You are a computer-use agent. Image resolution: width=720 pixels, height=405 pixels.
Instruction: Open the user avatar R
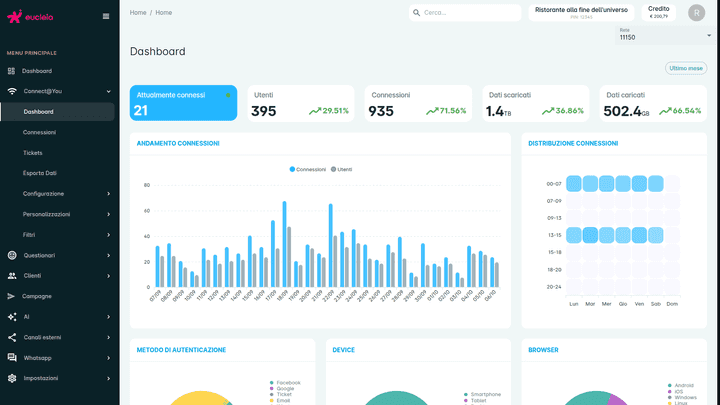[x=696, y=13]
